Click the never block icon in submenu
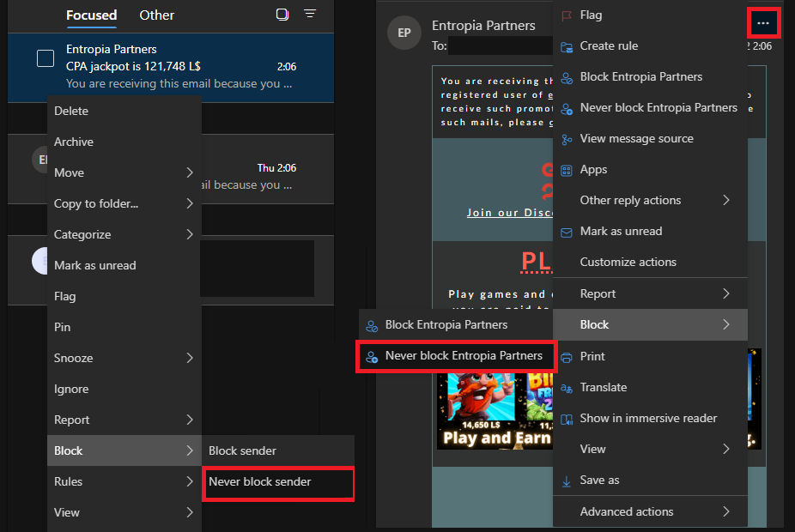Screen dimensions: 795x532 click(x=372, y=357)
